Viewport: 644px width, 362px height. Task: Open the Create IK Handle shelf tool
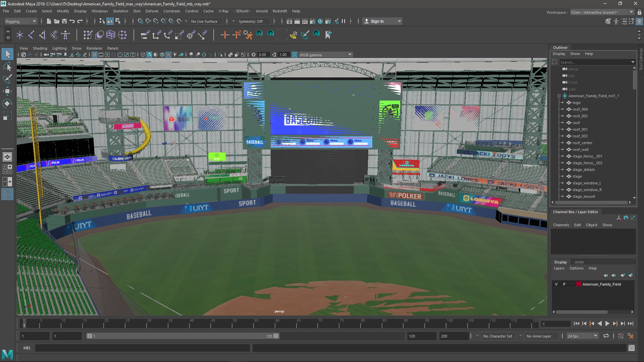coord(43,35)
